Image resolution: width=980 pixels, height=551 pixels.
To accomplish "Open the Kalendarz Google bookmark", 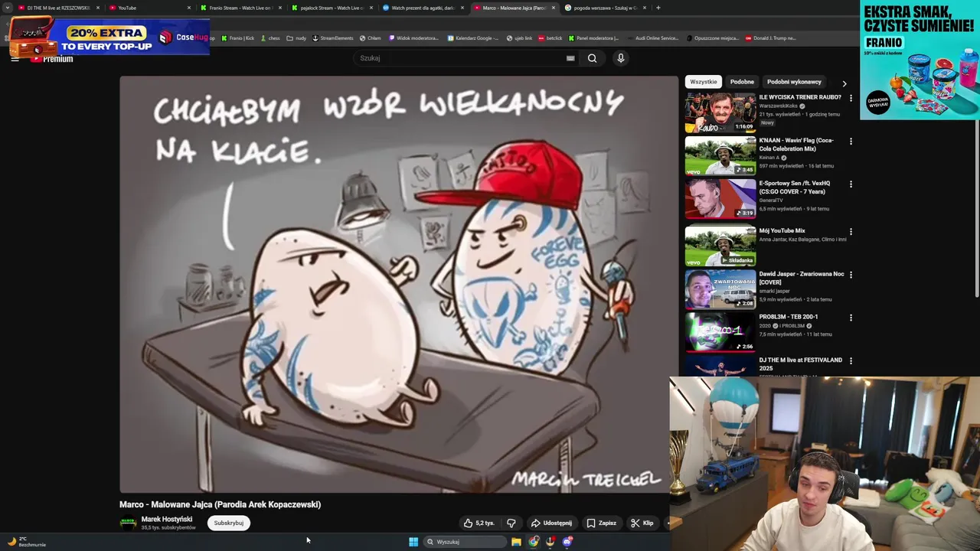I will click(473, 38).
